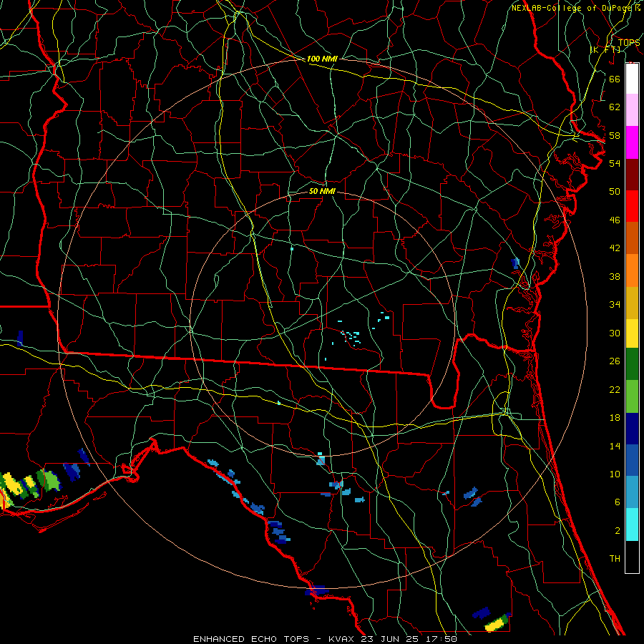Image resolution: width=644 pixels, height=644 pixels.
Task: Click the 100 NMI range ring label
Action: pyautogui.click(x=322, y=59)
